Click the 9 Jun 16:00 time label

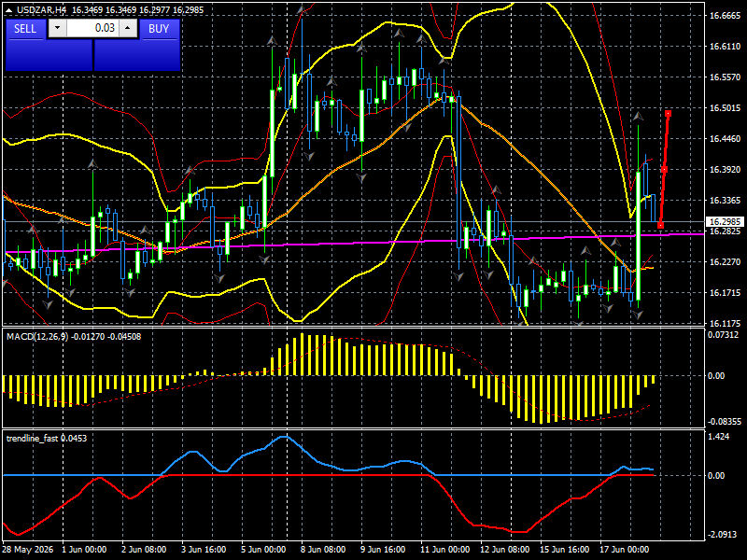(x=383, y=550)
